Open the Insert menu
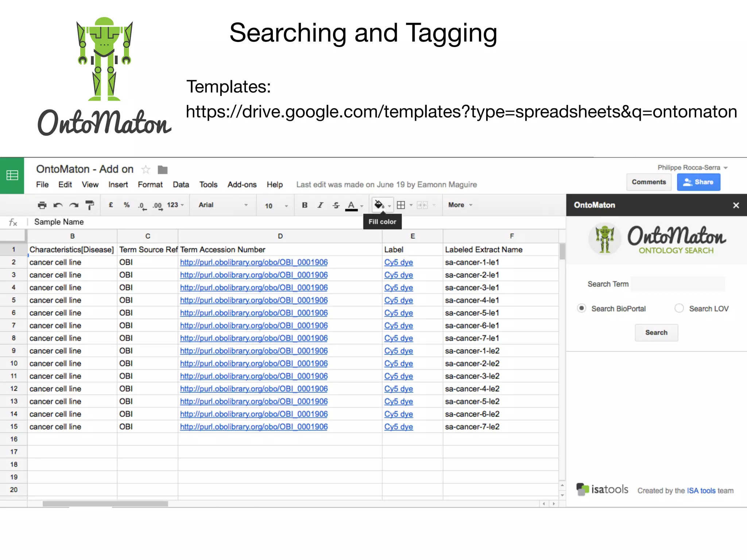Image resolution: width=747 pixels, height=560 pixels. [118, 185]
